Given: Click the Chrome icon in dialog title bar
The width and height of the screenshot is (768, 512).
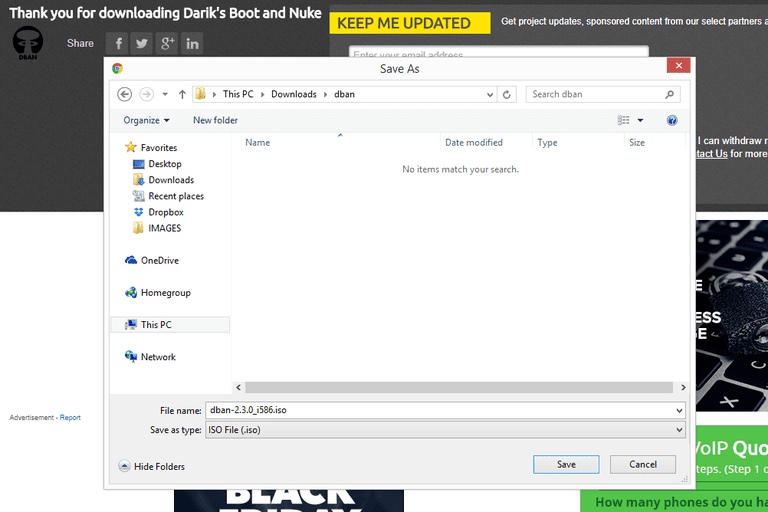Looking at the screenshot, I should 117,69.
